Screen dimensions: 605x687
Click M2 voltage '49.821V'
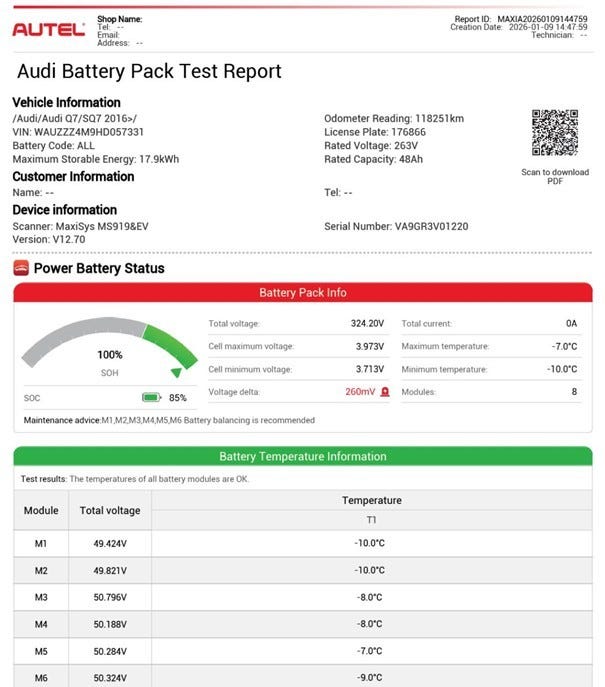[x=110, y=570]
